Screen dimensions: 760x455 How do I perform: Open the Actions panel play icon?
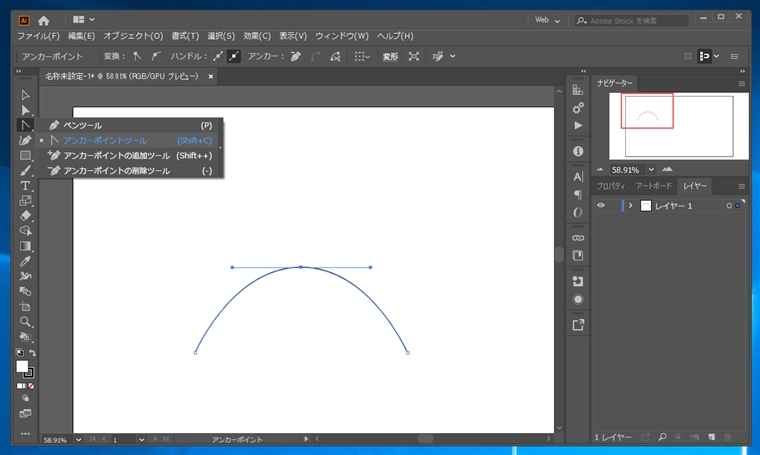pyautogui.click(x=578, y=126)
